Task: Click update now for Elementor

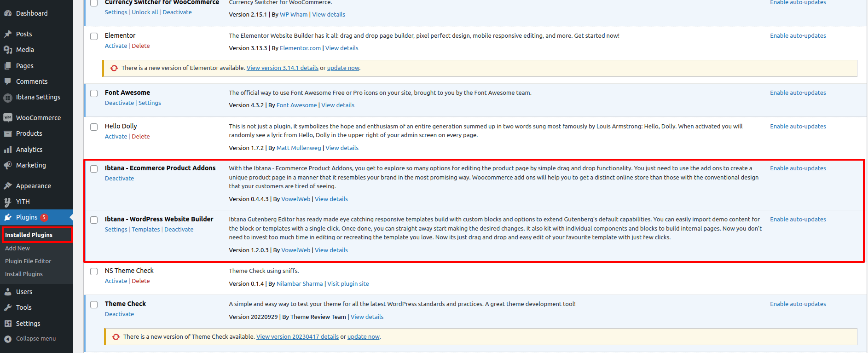Action: pos(343,68)
